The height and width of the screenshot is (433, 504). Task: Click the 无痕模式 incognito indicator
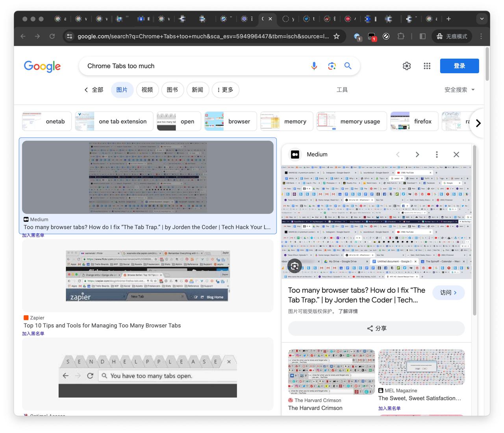click(452, 36)
